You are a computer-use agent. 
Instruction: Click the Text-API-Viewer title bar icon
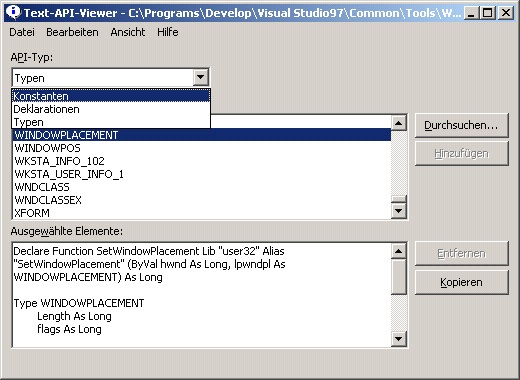[x=13, y=13]
